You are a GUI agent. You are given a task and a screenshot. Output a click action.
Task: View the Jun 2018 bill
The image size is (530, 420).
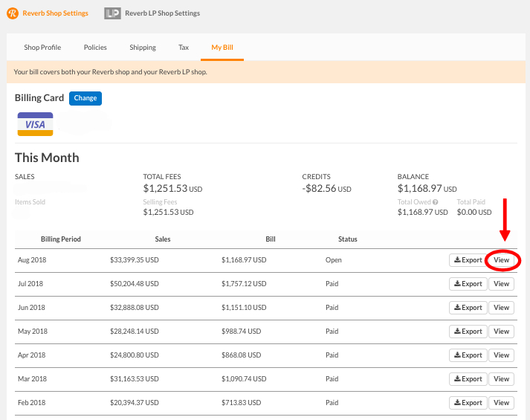click(x=502, y=308)
